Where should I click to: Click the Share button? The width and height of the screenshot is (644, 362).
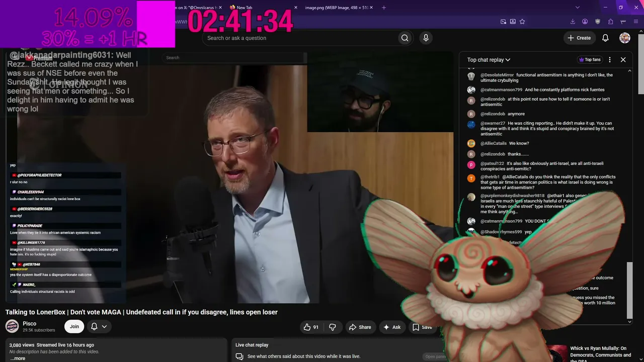click(x=360, y=327)
